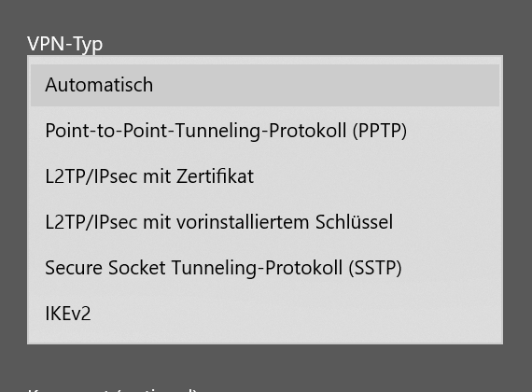
Task: Set VPN type to SSTP
Action: click(x=265, y=268)
